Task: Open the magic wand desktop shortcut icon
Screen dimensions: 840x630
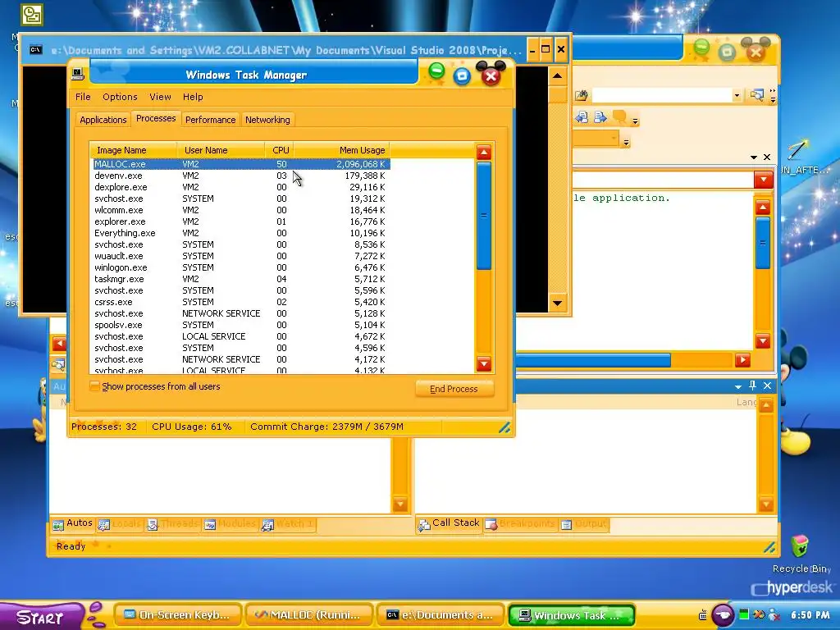Action: point(797,149)
